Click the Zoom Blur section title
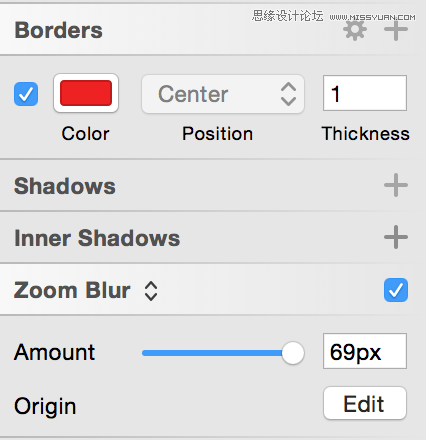The image size is (426, 440). 72,290
